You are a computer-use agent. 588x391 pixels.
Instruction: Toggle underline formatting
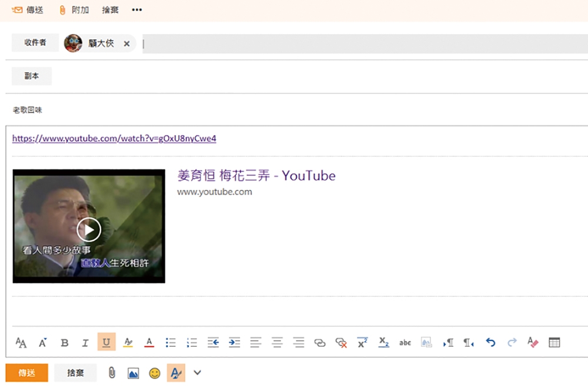(x=106, y=342)
